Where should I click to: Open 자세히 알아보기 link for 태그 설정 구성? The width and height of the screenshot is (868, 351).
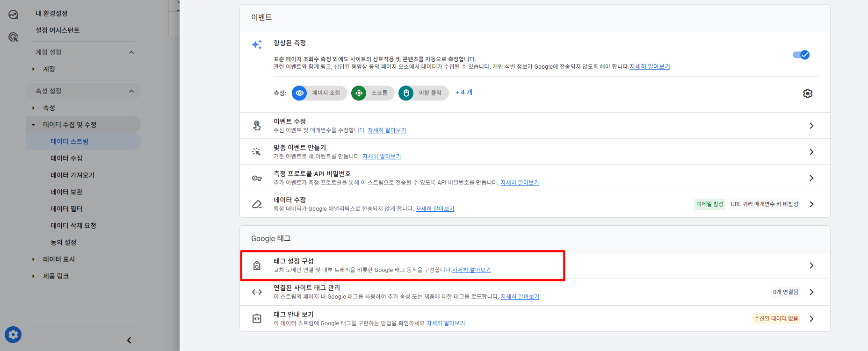point(471,270)
